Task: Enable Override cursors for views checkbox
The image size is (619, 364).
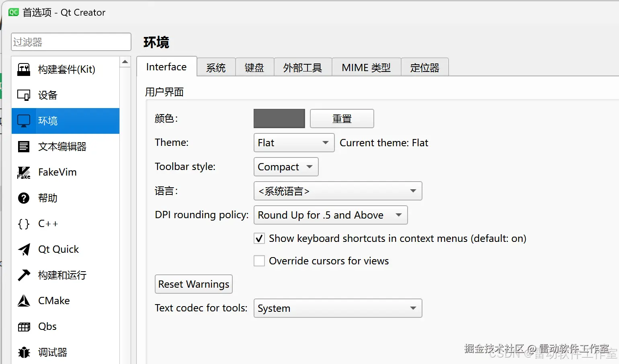Action: [259, 261]
